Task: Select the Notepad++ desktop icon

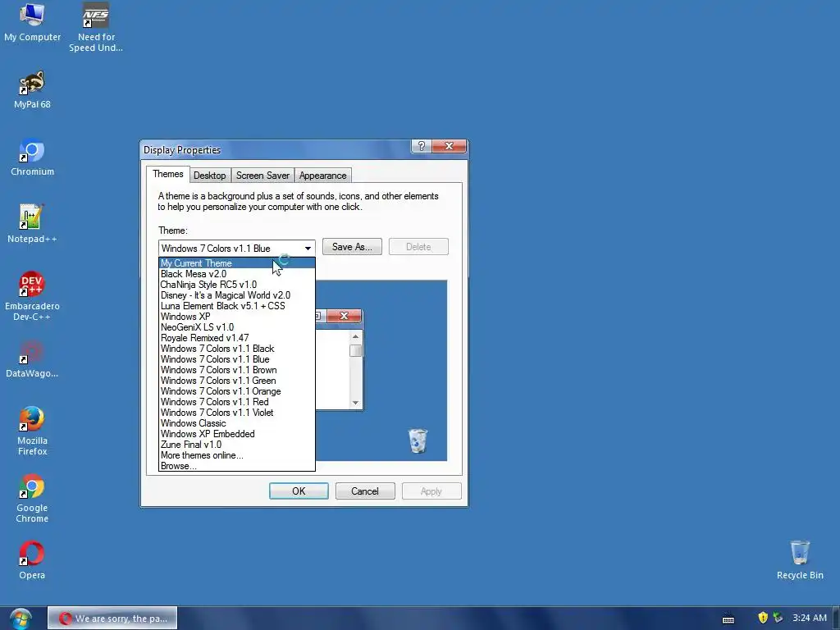Action: tap(32, 225)
